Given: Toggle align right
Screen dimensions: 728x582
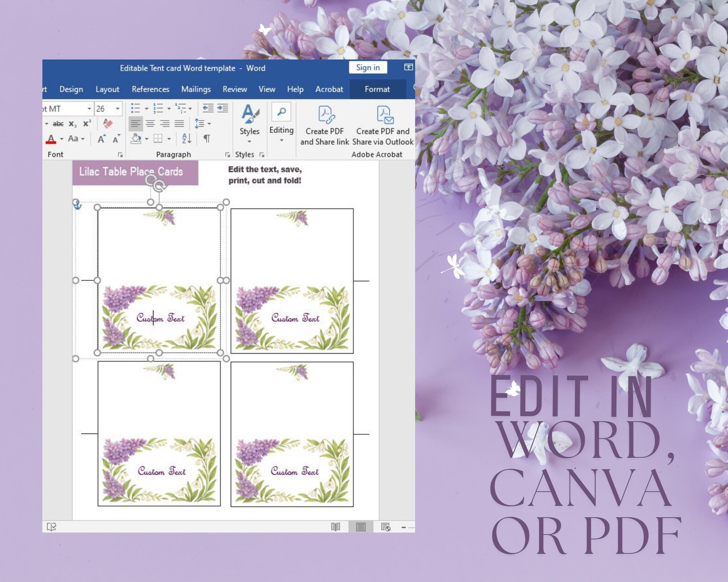Looking at the screenshot, I should [165, 124].
